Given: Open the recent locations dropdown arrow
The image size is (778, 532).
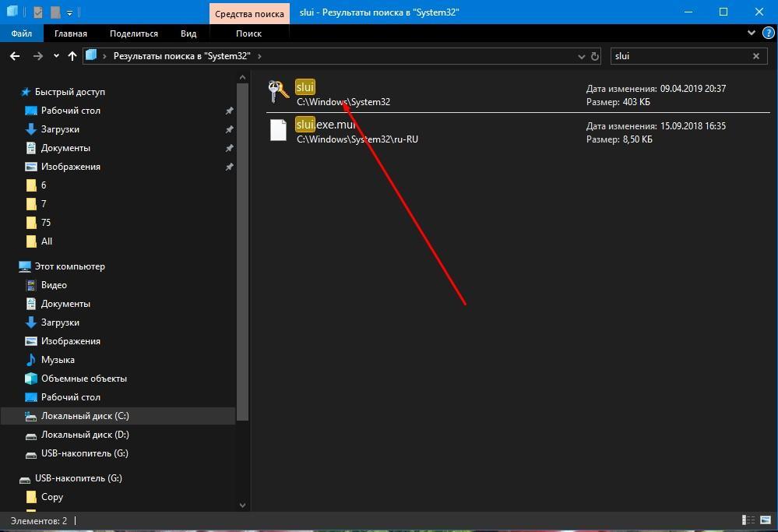Looking at the screenshot, I should click(x=56, y=56).
